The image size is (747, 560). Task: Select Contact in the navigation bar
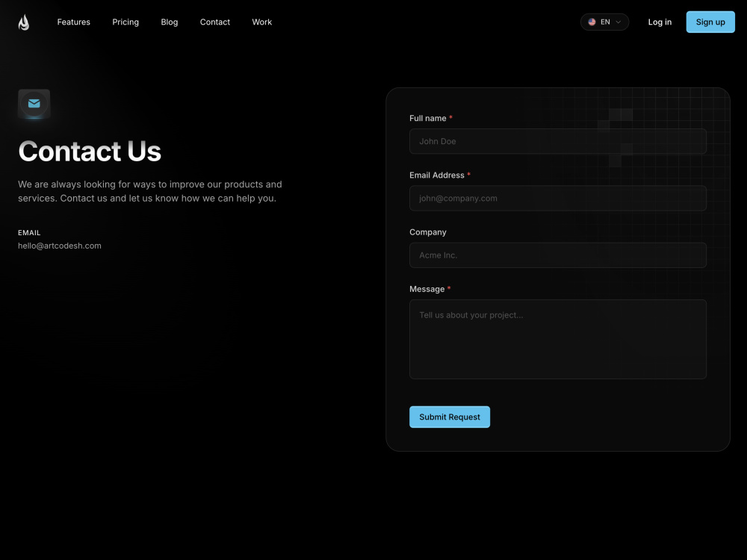pyautogui.click(x=215, y=22)
